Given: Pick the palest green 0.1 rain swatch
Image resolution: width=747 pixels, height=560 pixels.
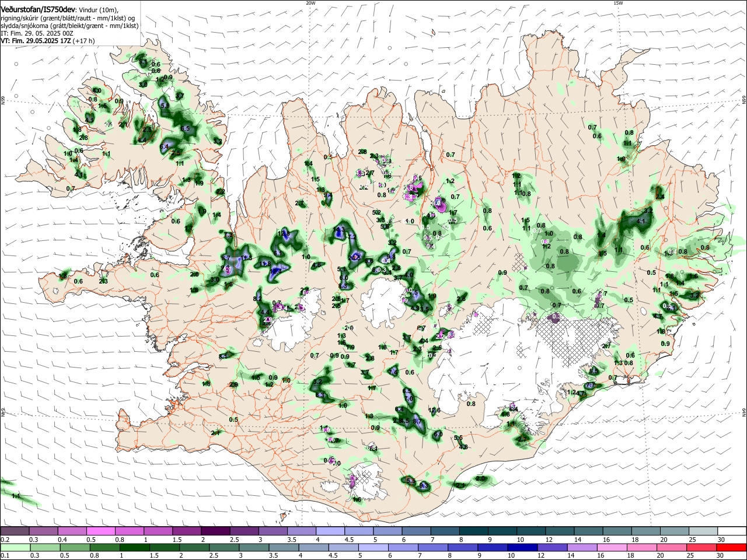Looking at the screenshot, I should 15,547.
